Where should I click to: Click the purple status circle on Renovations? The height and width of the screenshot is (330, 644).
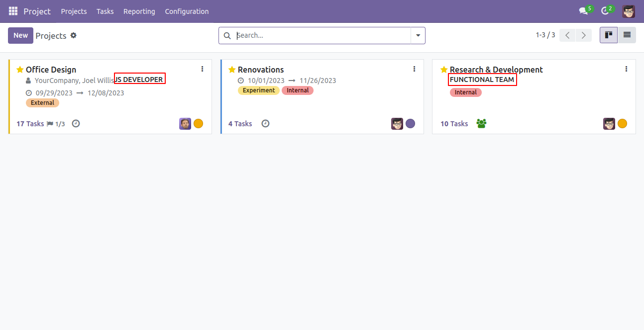click(x=410, y=124)
